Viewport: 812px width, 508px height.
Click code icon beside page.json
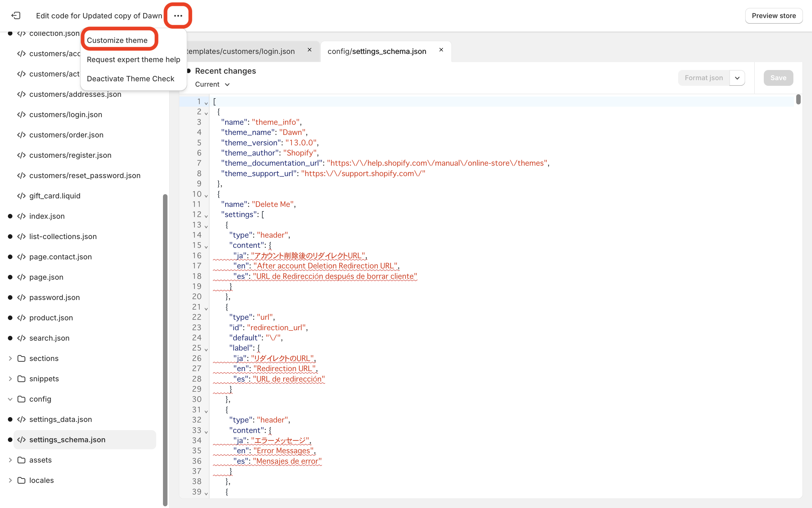click(x=21, y=277)
